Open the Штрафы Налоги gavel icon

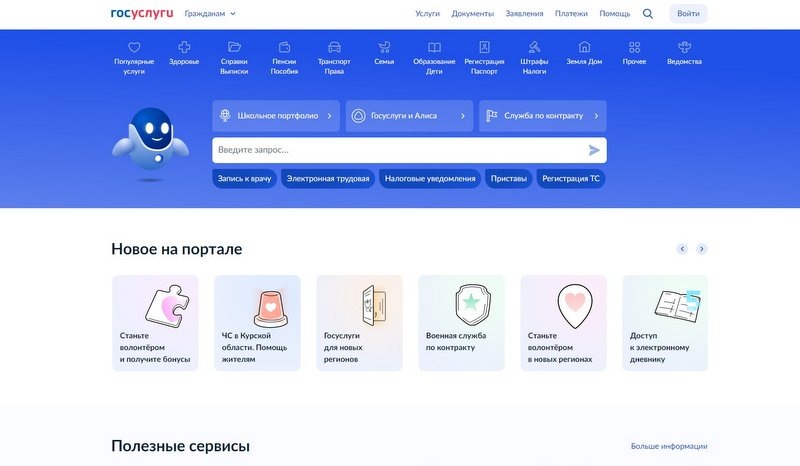(534, 47)
